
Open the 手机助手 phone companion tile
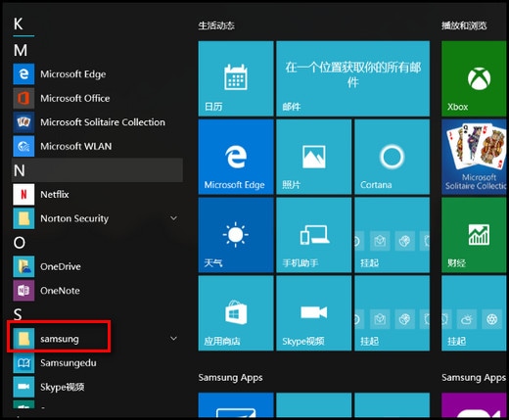(x=314, y=235)
